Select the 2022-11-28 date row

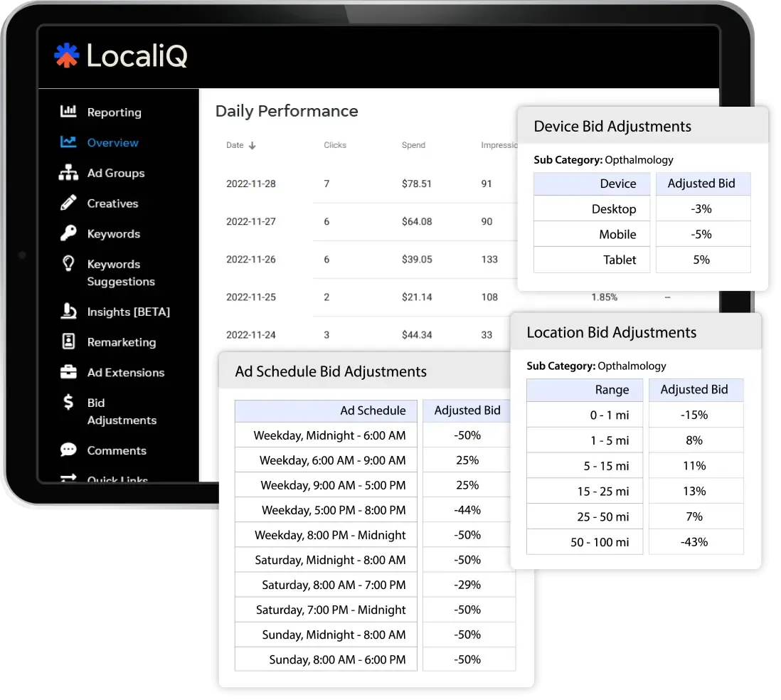coord(251,184)
